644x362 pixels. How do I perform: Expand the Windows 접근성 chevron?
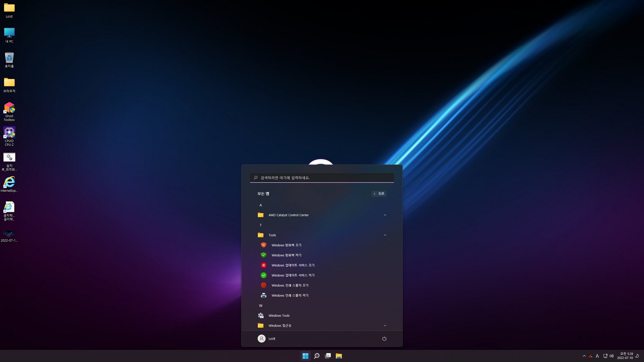click(385, 326)
